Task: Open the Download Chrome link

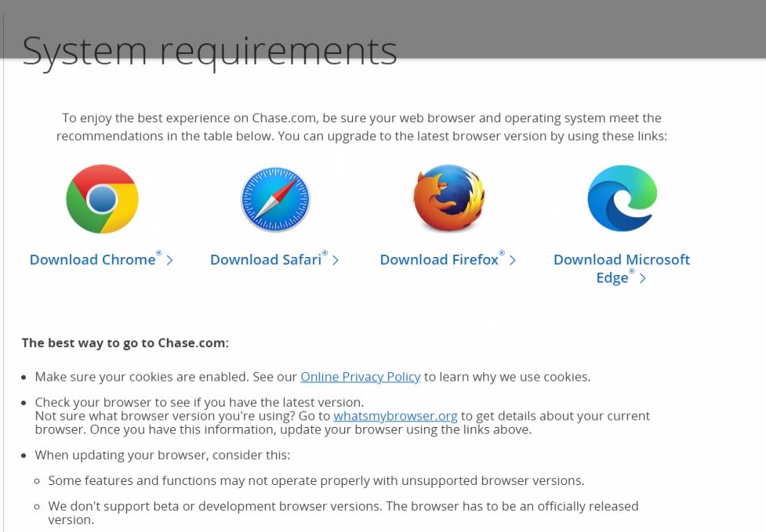Action: point(93,260)
